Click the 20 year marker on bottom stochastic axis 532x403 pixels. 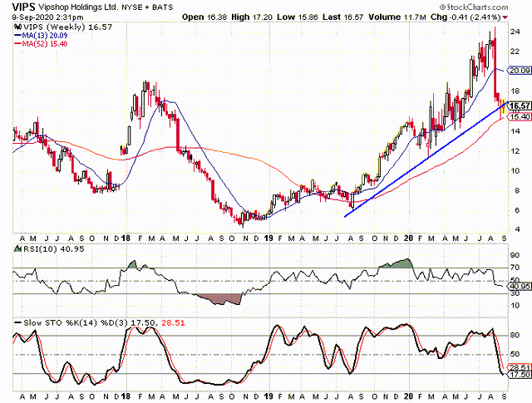point(408,396)
